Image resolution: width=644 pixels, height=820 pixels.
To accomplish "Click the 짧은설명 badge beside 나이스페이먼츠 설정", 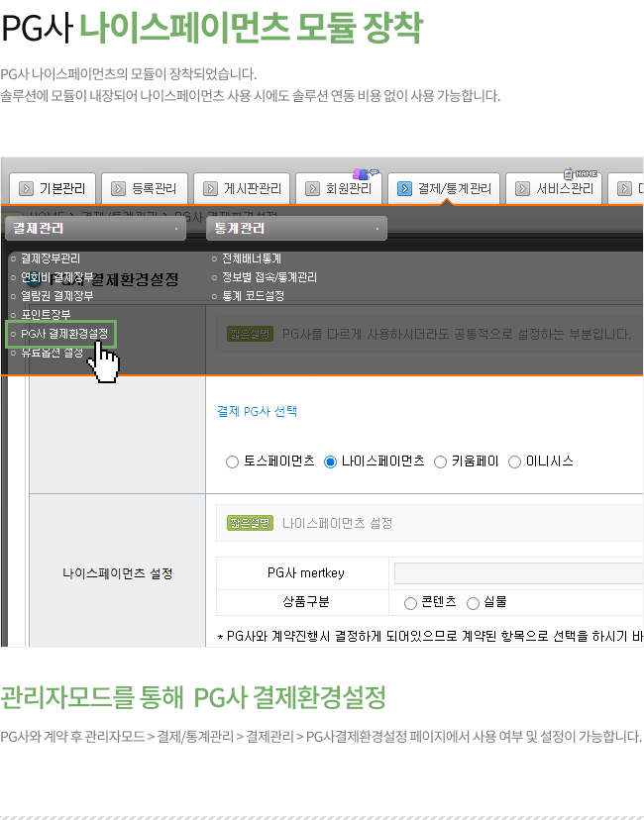I will pyautogui.click(x=250, y=523).
